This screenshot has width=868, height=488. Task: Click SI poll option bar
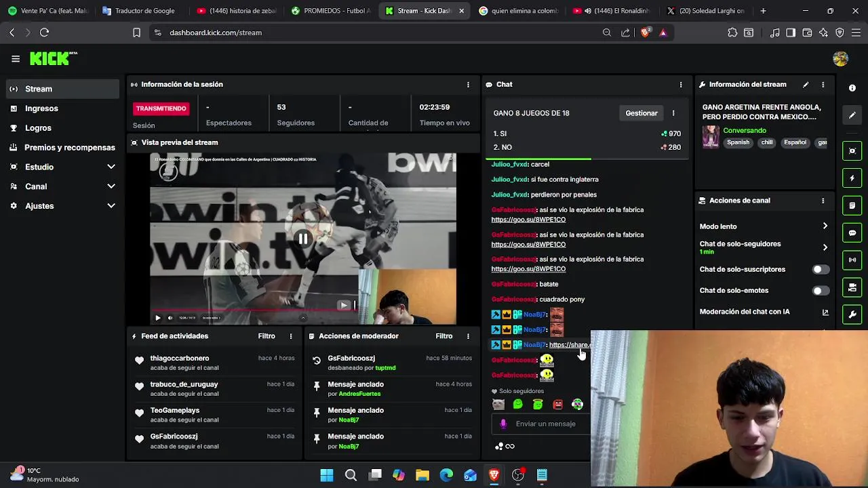tap(587, 134)
